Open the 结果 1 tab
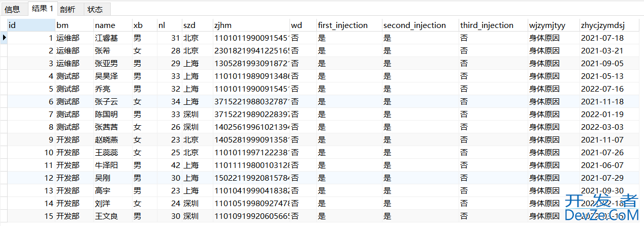 (x=42, y=9)
